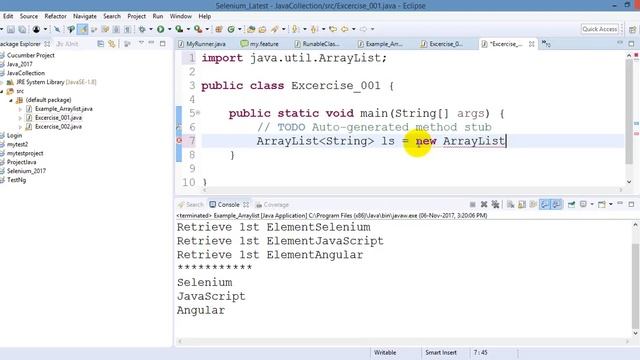
Task: Click the Search flashlight toolbar icon
Action: pos(275,29)
